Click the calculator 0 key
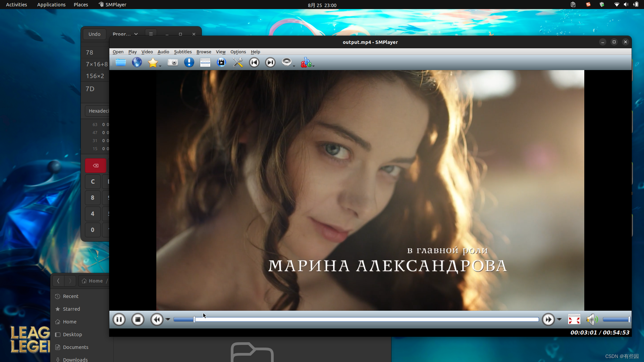Image resolution: width=644 pixels, height=362 pixels. point(93,230)
